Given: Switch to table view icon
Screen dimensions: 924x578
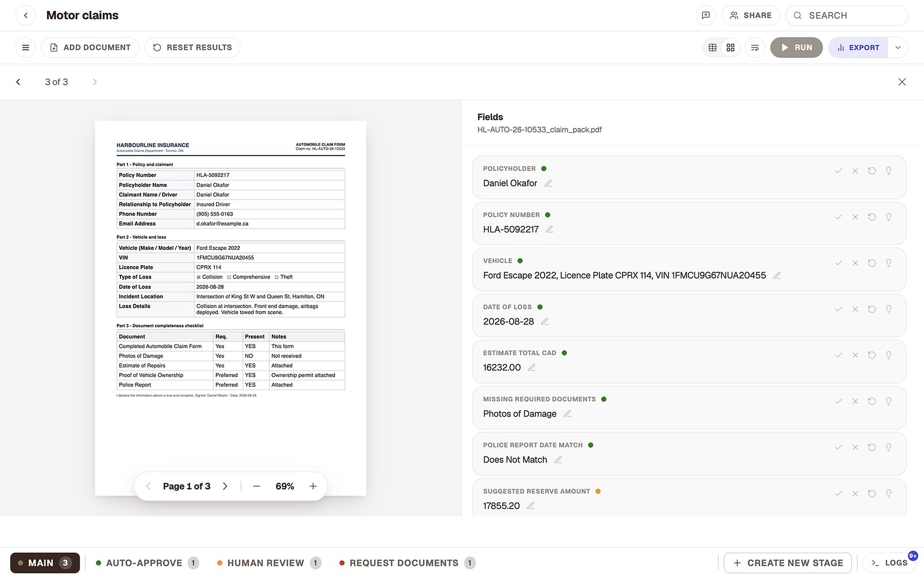Looking at the screenshot, I should pyautogui.click(x=713, y=48).
